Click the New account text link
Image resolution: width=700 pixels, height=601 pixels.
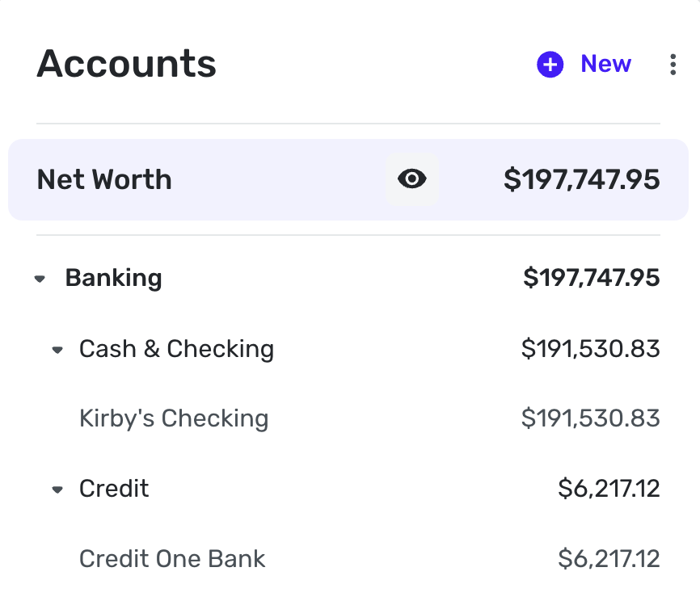[605, 65]
